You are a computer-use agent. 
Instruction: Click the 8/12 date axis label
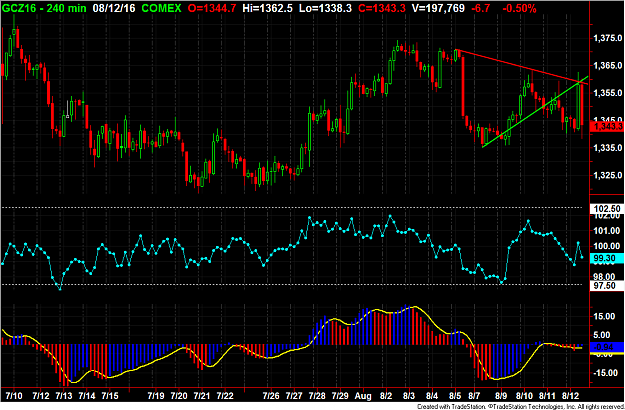click(x=570, y=396)
